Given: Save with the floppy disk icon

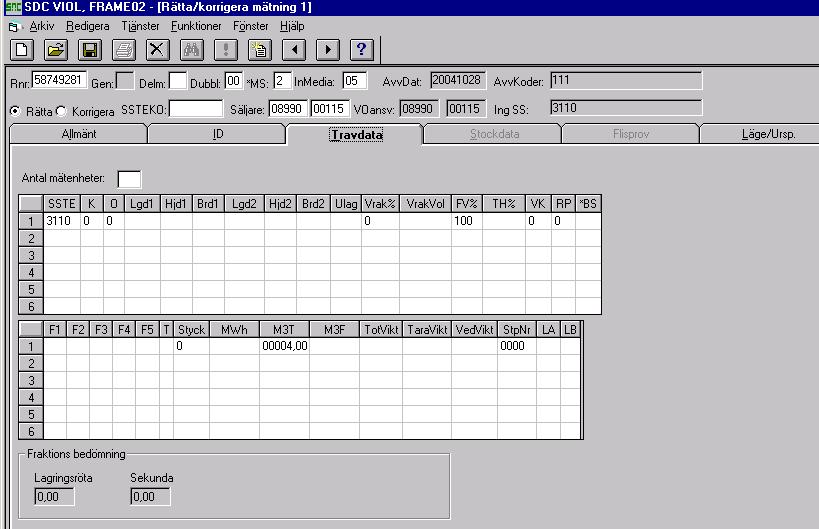Looking at the screenshot, I should pyautogui.click(x=90, y=50).
